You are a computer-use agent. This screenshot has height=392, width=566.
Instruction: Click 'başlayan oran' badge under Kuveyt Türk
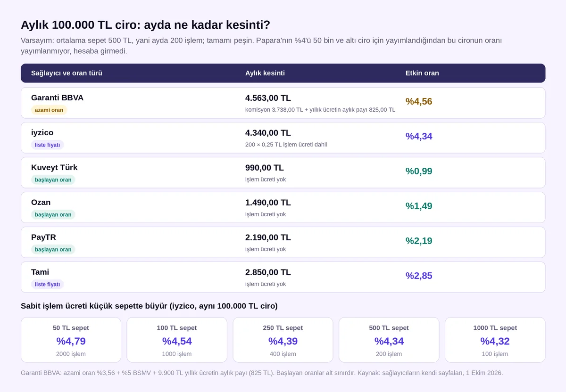(53, 180)
